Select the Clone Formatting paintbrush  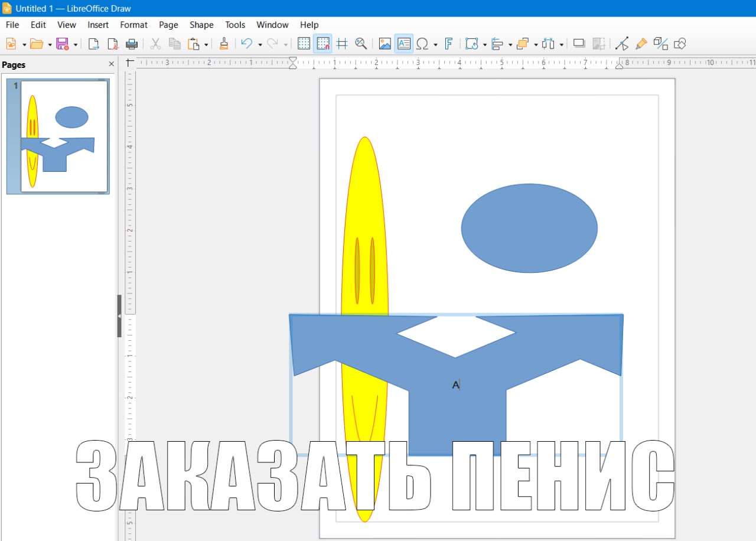tap(224, 44)
